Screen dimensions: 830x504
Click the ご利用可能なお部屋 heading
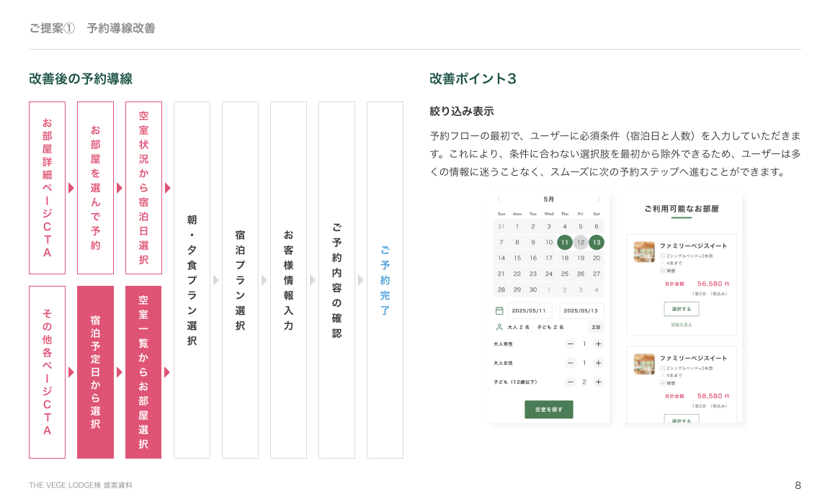(682, 209)
